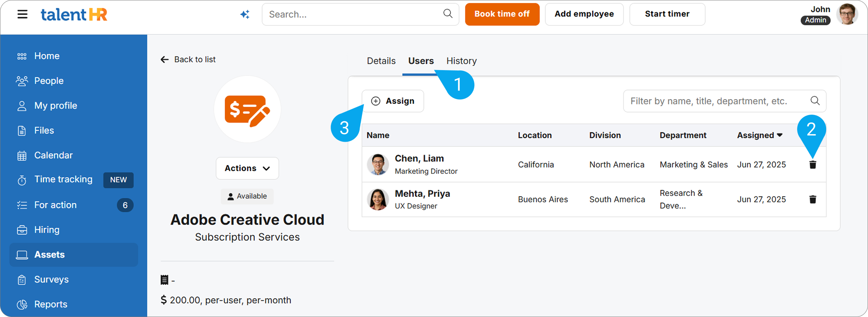Click the Admin role badge
The height and width of the screenshot is (317, 868).
[815, 20]
